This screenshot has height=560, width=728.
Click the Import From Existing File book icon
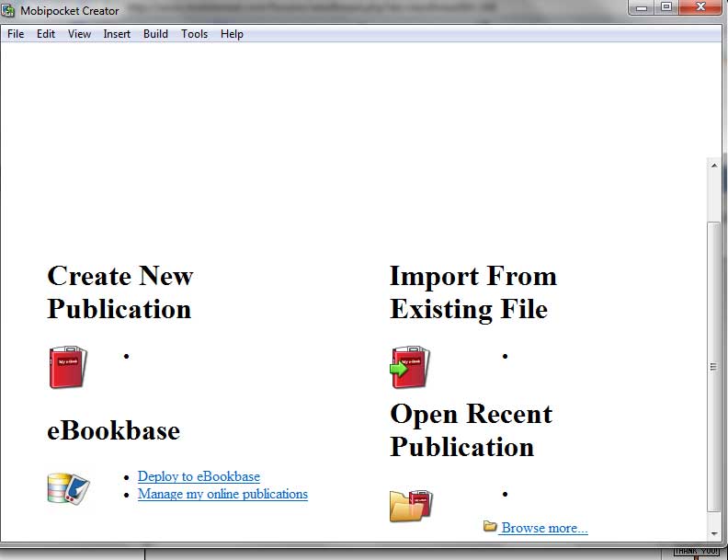click(x=410, y=367)
